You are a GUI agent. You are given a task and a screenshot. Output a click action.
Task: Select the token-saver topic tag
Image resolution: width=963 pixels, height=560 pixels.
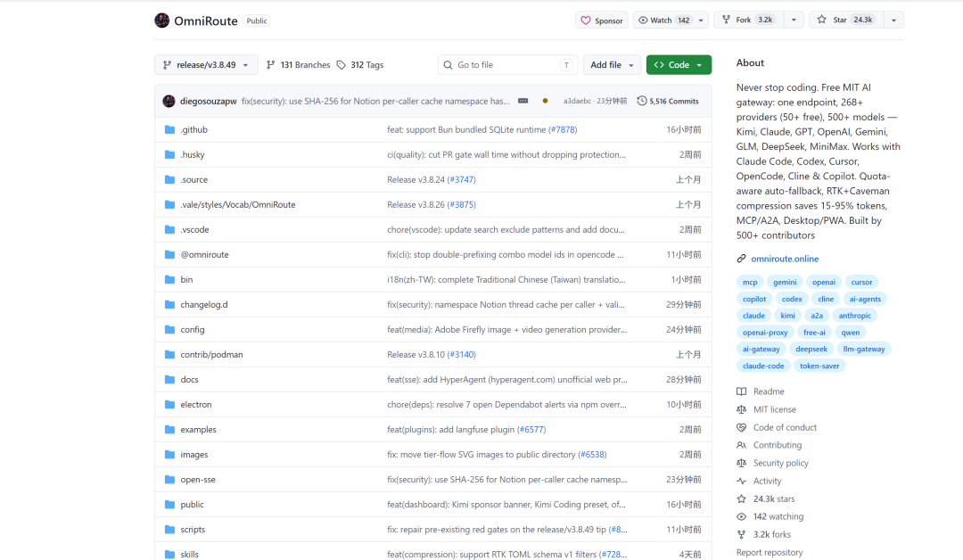coord(819,366)
